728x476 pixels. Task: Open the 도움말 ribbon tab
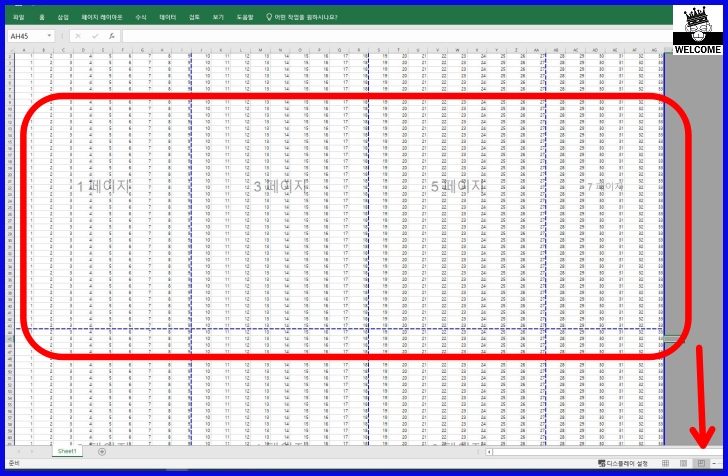pyautogui.click(x=245, y=17)
